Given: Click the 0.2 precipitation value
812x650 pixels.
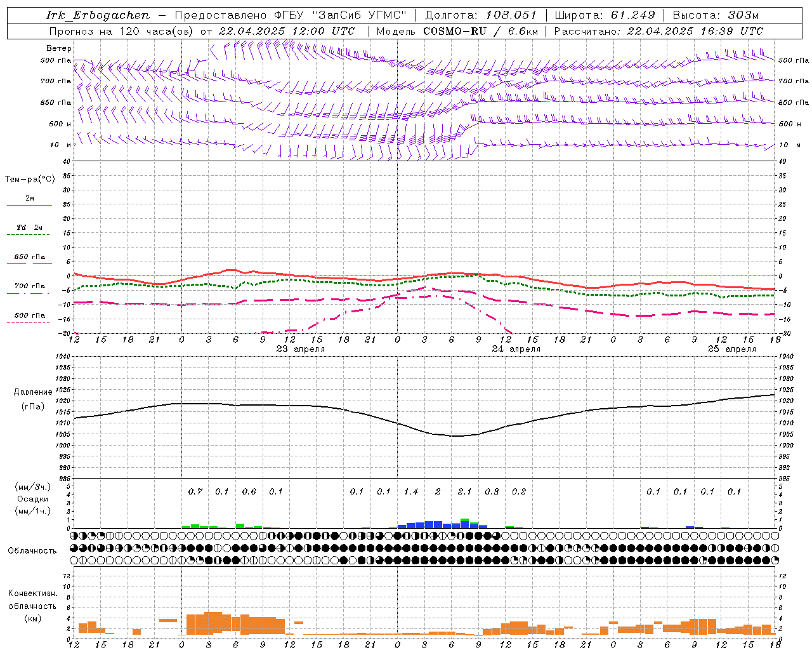Looking at the screenshot, I should click(519, 492).
